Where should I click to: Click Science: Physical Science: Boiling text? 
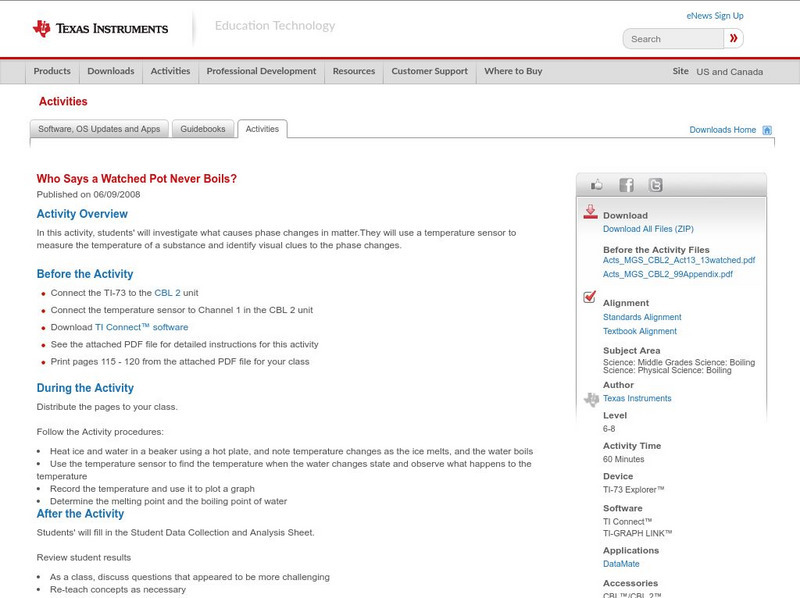coord(667,370)
